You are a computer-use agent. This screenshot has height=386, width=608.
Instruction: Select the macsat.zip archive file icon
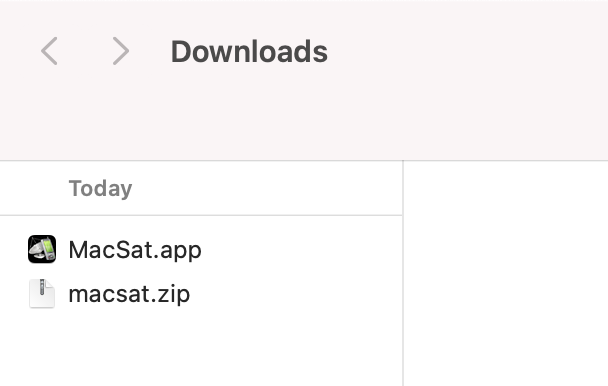click(42, 293)
